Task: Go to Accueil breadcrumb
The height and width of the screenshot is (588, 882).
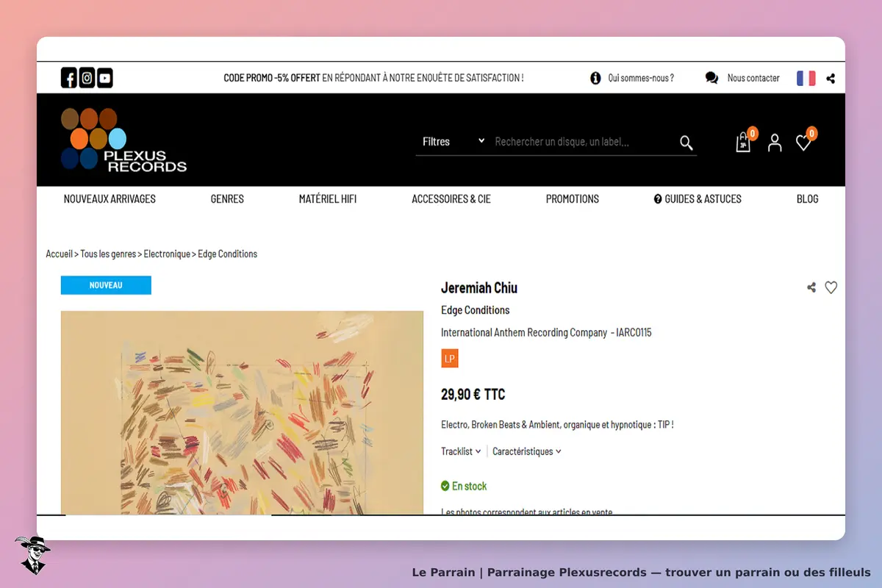Action: click(59, 254)
